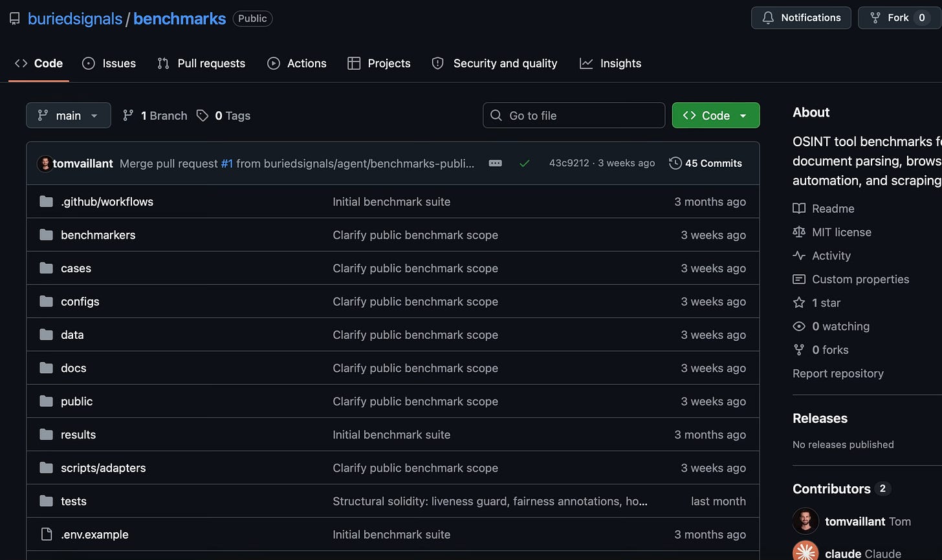Open the Actions tab

(x=297, y=63)
